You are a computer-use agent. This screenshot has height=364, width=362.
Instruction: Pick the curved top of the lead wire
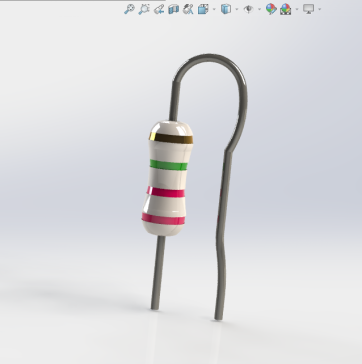[210, 58]
